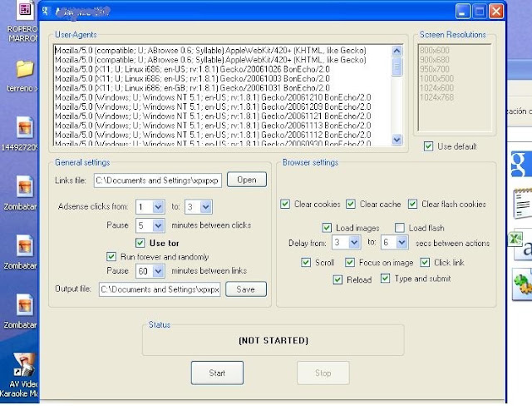
Task: Select 1024x600 in Screen Resolutions list
Action: [436, 88]
